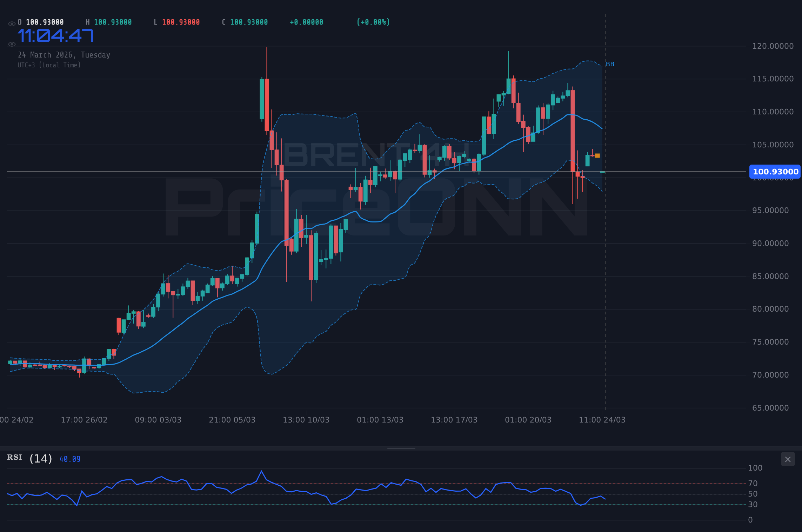This screenshot has width=802, height=532.
Task: Click the date label 24 March 2026, Tuesday
Action: point(64,55)
